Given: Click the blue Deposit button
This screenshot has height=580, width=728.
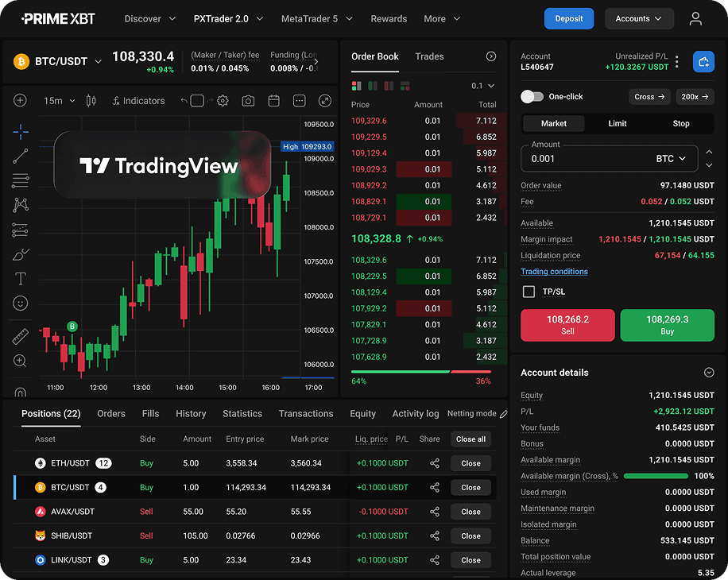Looking at the screenshot, I should pyautogui.click(x=568, y=18).
